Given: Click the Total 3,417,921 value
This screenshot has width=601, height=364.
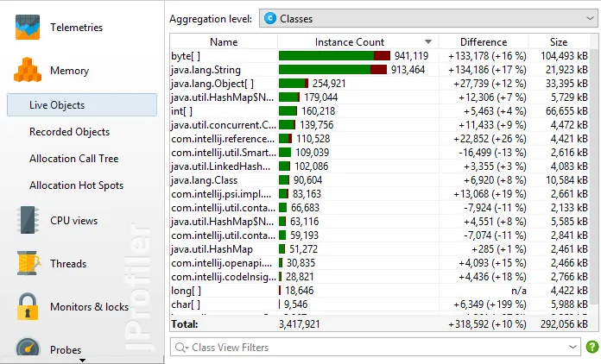Looking at the screenshot, I should pos(299,324).
